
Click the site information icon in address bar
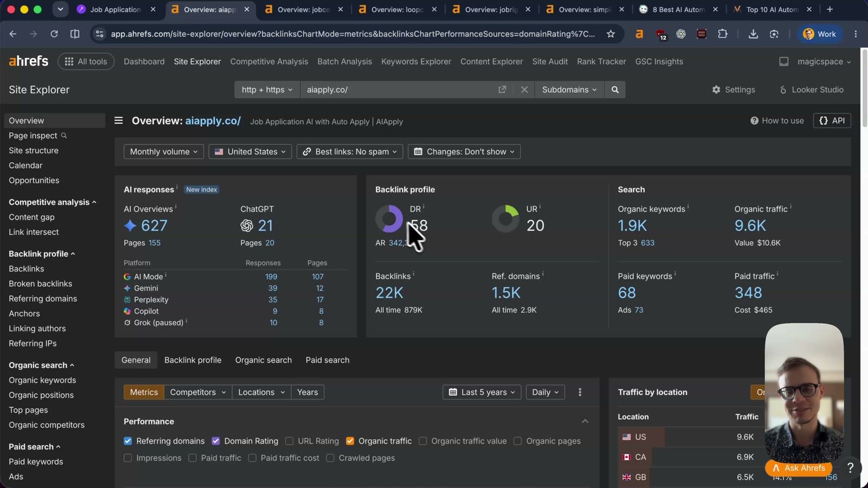click(99, 34)
